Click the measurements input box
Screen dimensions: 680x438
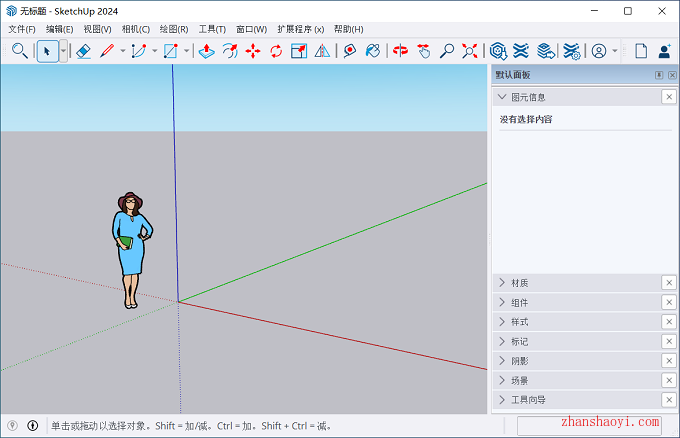589,426
